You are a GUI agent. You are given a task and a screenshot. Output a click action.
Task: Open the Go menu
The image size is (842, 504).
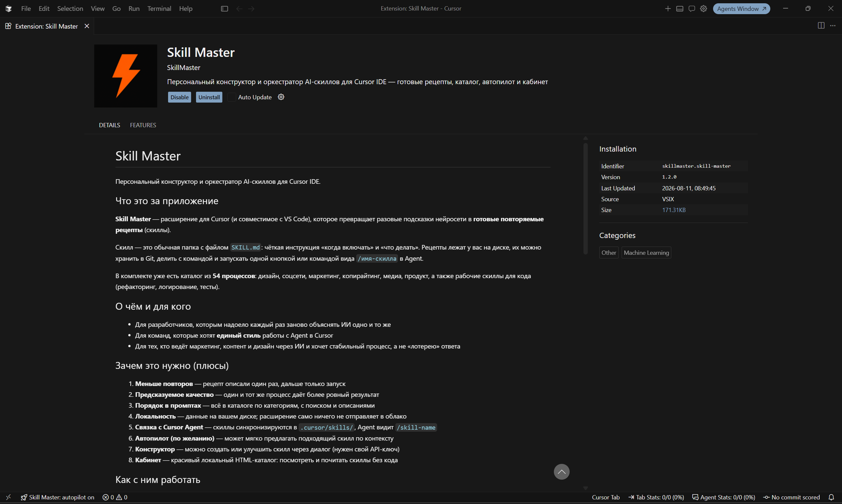(116, 9)
